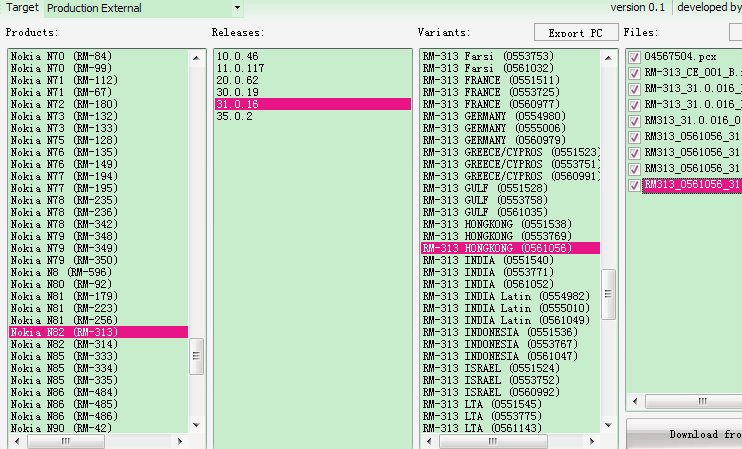Select product Nokia N70 (RM-84)
Image resolution: width=742 pixels, height=449 pixels.
click(98, 56)
